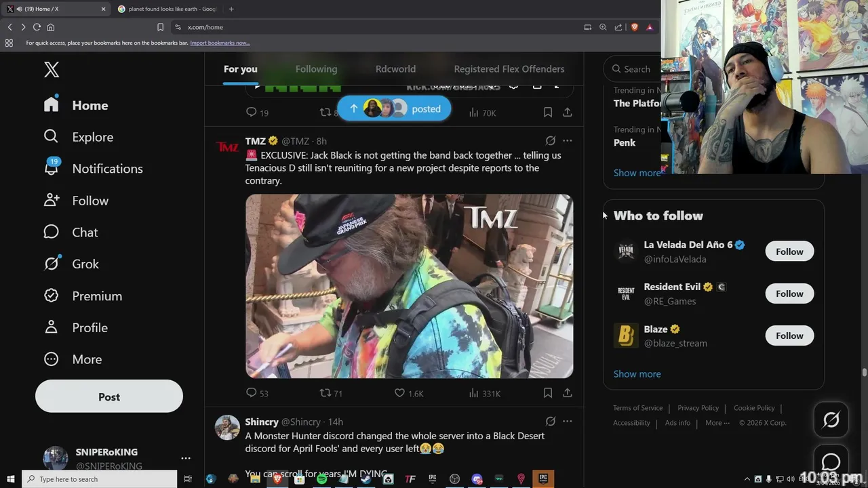This screenshot has width=868, height=488.
Task: Reload the x.com page
Action: point(37,27)
